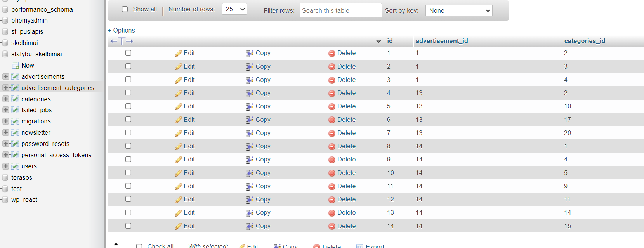Click the performance_schema database icon
Viewport: 644px width, 248px height.
[5, 9]
